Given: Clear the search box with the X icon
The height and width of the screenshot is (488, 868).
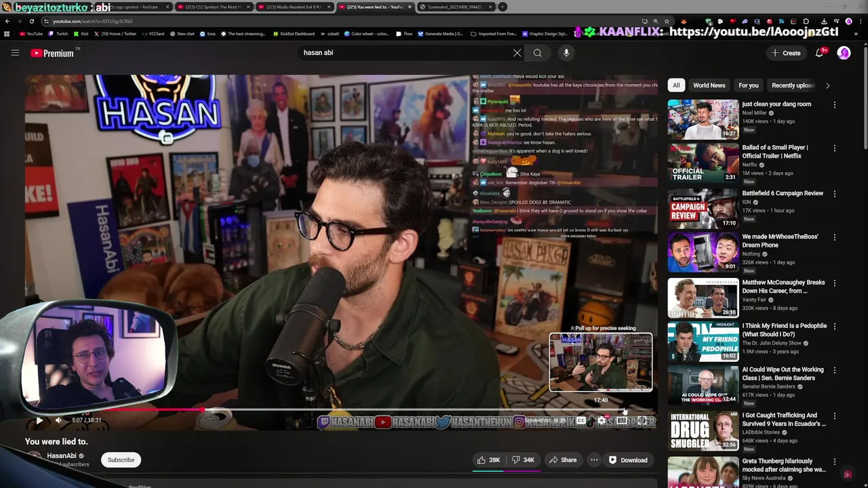Looking at the screenshot, I should pos(517,53).
